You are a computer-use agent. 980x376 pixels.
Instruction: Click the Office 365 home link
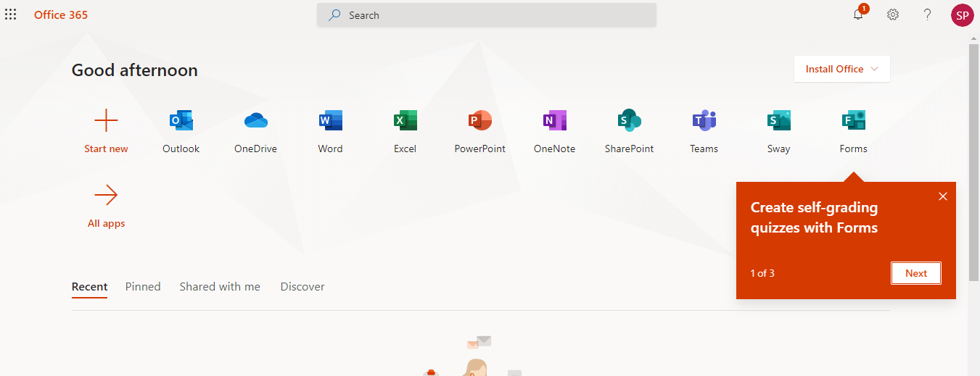(x=61, y=14)
